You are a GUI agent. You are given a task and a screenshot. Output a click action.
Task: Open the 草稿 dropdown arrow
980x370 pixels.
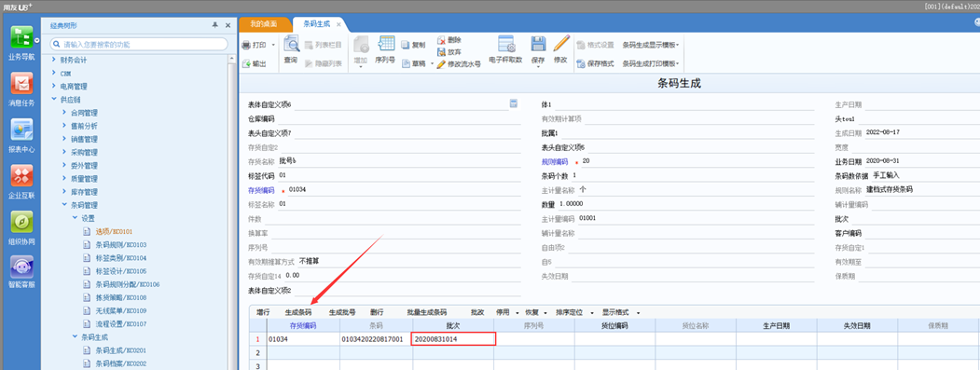click(432, 63)
